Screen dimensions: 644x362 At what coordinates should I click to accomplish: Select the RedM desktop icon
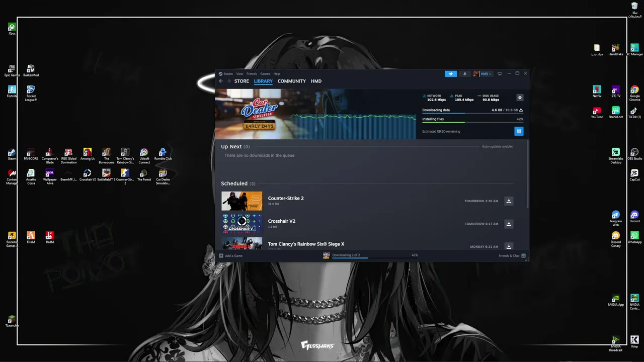(50, 237)
